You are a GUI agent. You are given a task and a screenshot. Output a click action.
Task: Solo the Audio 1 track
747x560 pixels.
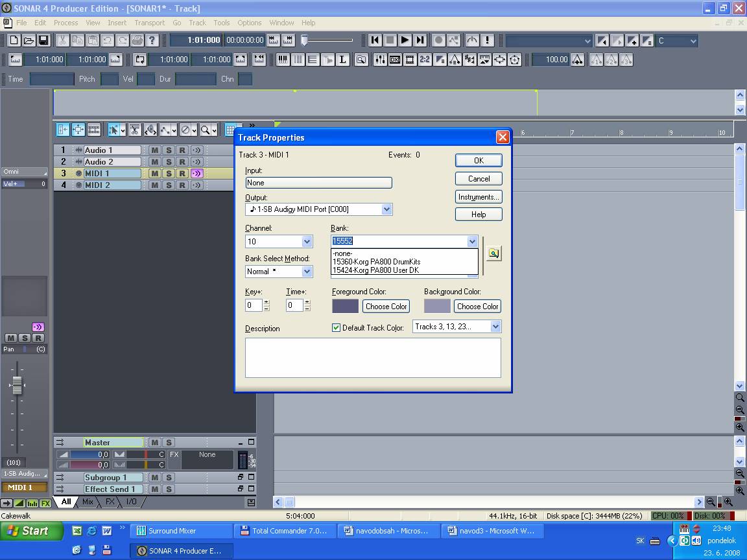click(x=168, y=150)
